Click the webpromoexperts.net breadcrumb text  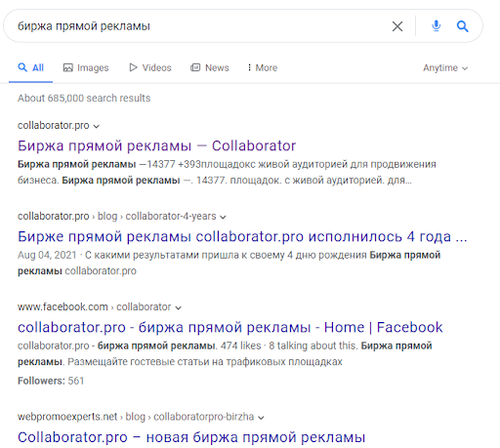pyautogui.click(x=67, y=417)
